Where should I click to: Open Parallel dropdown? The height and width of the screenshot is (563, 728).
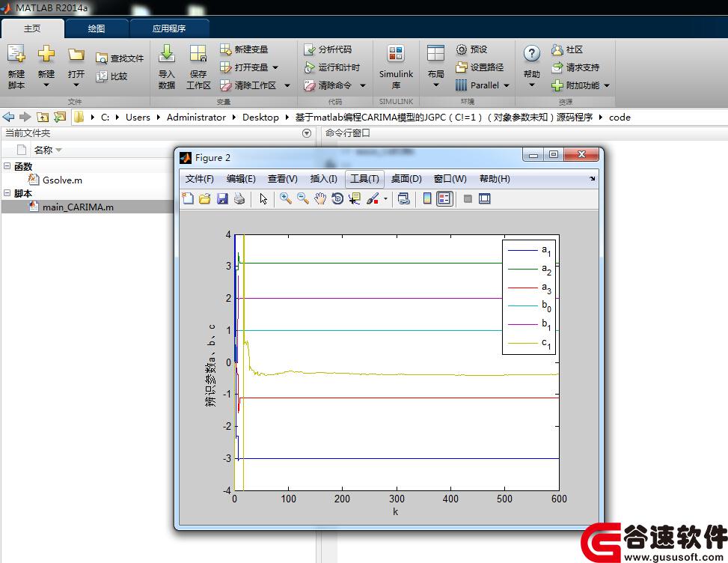click(x=507, y=85)
